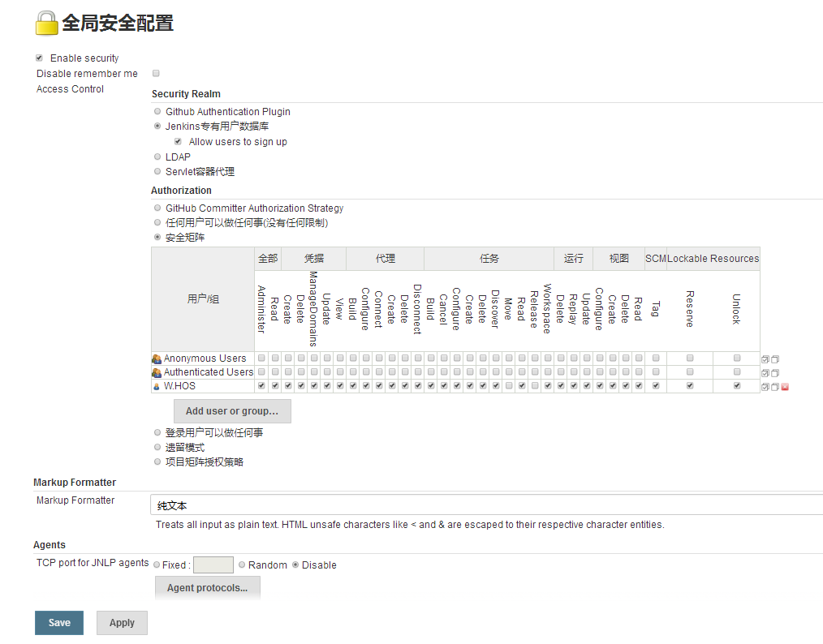Remove W.HOS user with red delete icon
This screenshot has width=823, height=644.
click(785, 387)
